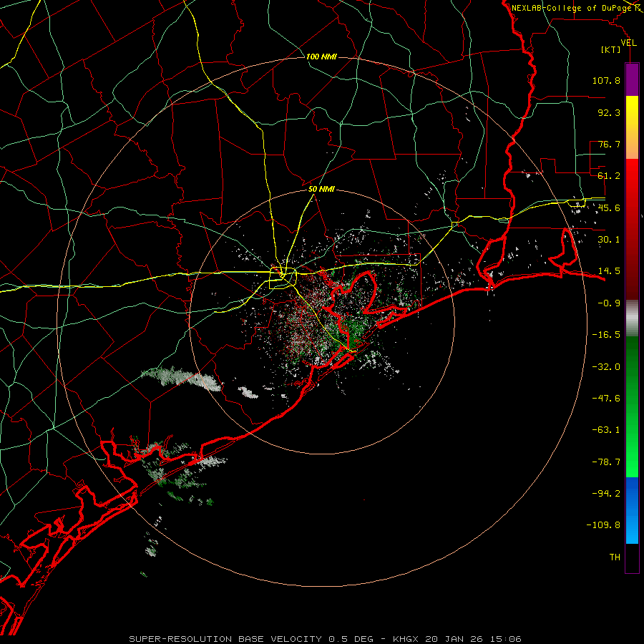644x644 pixels.
Task: Click the Super-Resolution Base Velocity caption
Action: pos(326,639)
